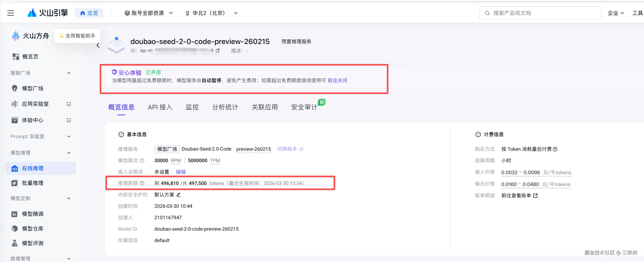
Task: Expand the 数据管理 section
Action: 69,259
